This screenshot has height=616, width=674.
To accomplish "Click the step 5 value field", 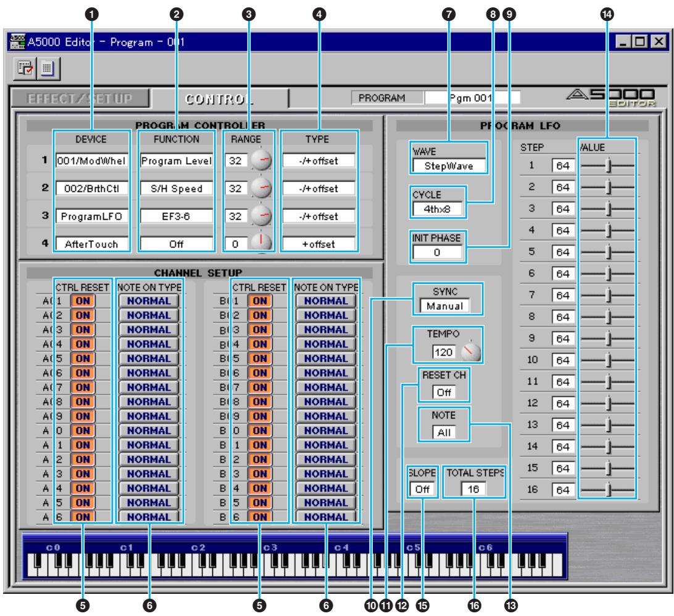I will tap(563, 252).
